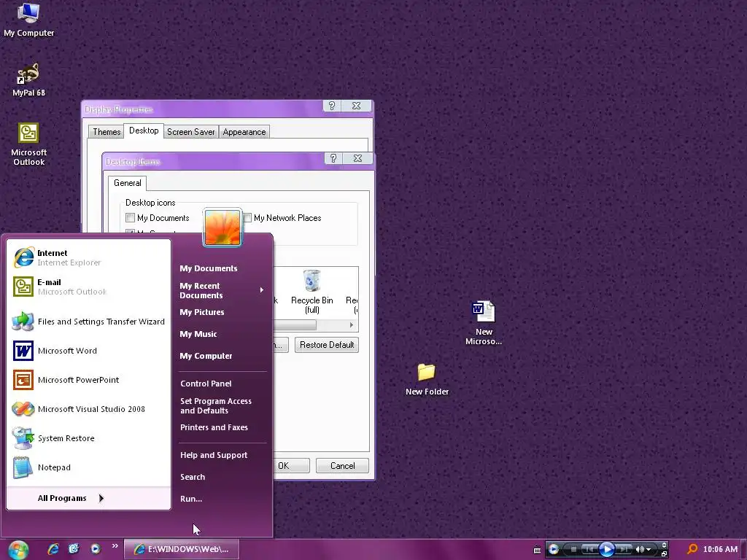Click the keyboard language bar icon
Viewport: 747px width, 560px height.
pyautogui.click(x=537, y=550)
